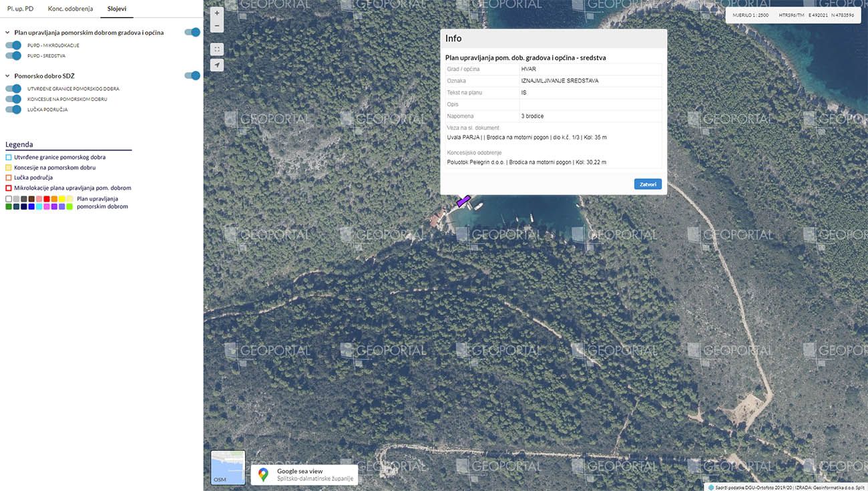868x491 pixels.
Task: Click the navy blue legend swatch
Action: click(x=24, y=207)
